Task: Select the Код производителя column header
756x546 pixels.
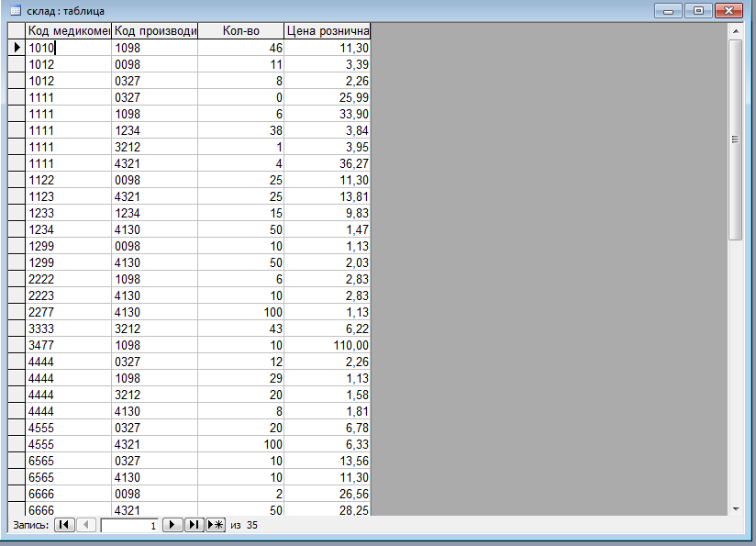Action: point(155,31)
